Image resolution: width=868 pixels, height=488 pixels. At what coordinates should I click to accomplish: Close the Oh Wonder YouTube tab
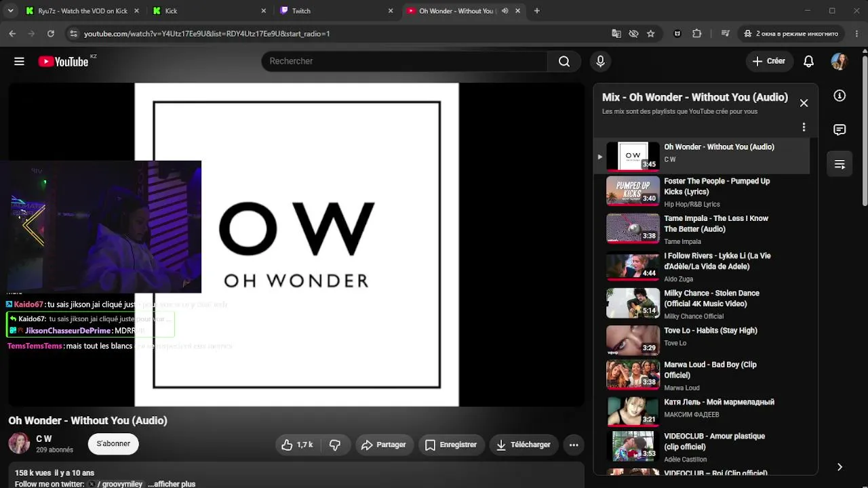click(x=518, y=11)
